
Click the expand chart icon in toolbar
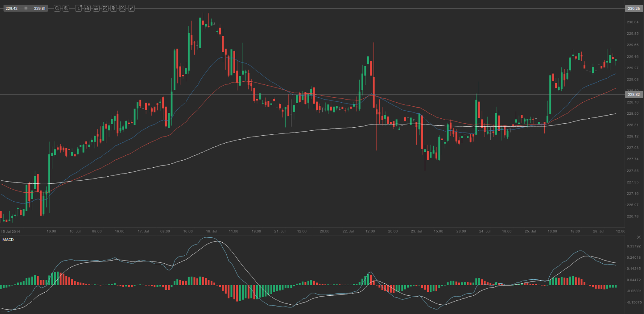pyautogui.click(x=105, y=8)
